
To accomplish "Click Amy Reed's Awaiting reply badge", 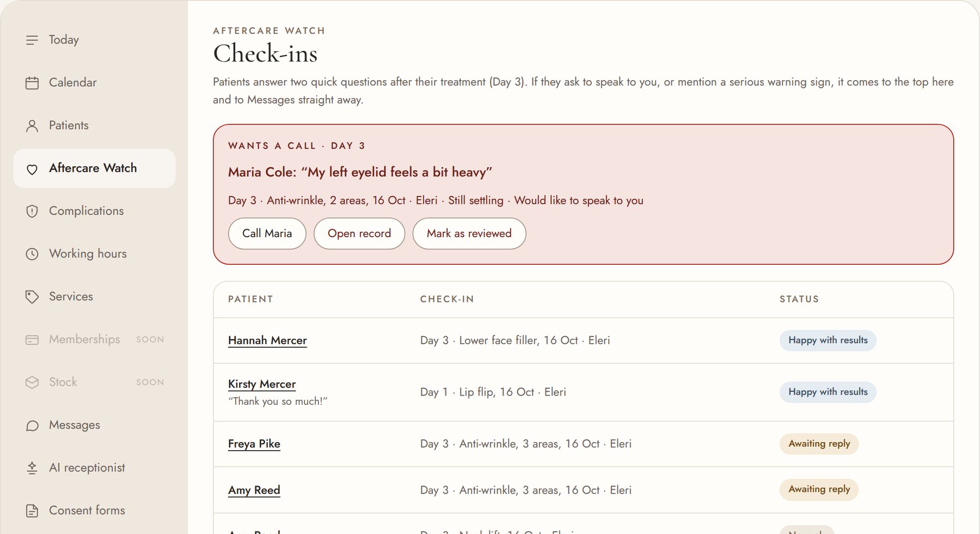I will pyautogui.click(x=819, y=490).
